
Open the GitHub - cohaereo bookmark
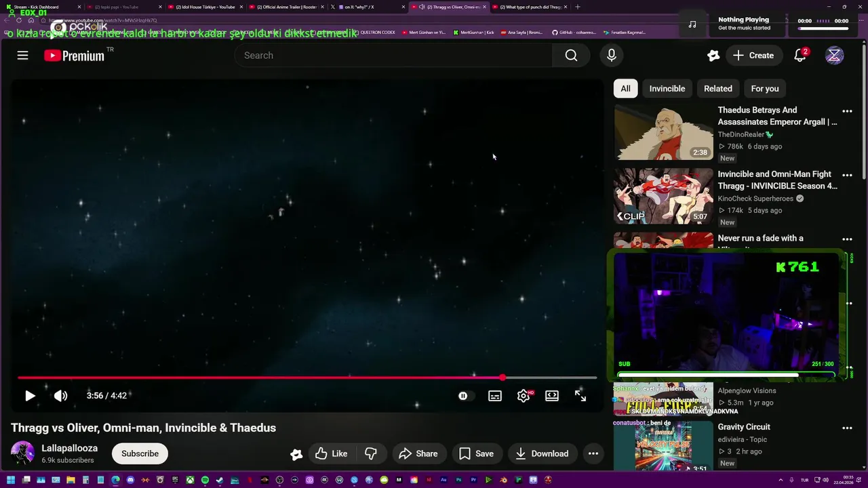pos(574,33)
